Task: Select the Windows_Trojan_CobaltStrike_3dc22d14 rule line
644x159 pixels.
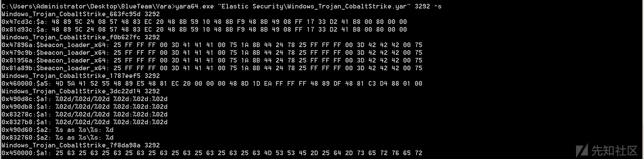Action: point(81,91)
